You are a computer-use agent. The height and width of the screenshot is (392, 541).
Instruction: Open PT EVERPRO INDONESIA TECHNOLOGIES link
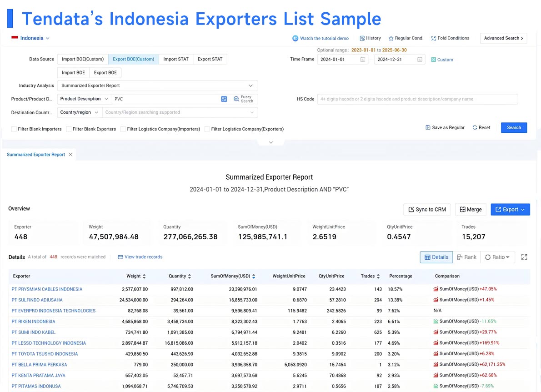coord(54,311)
